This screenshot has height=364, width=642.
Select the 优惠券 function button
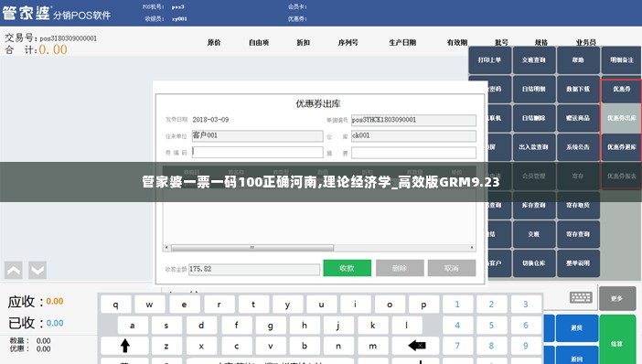[x=622, y=89]
